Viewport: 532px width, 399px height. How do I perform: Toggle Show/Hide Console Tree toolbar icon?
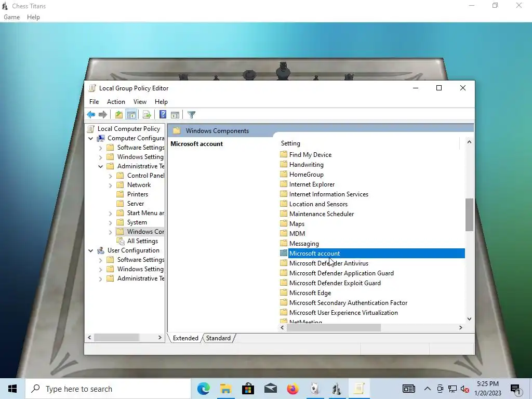[131, 115]
